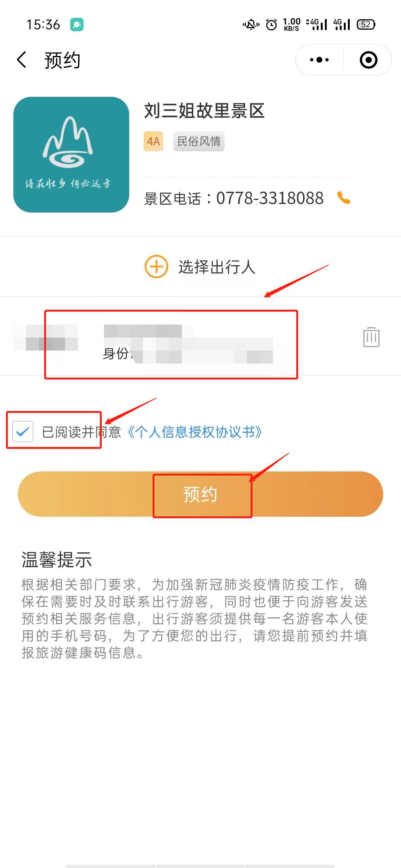Tap the scenic area logo thumbnail
401x868 pixels.
coord(71,155)
